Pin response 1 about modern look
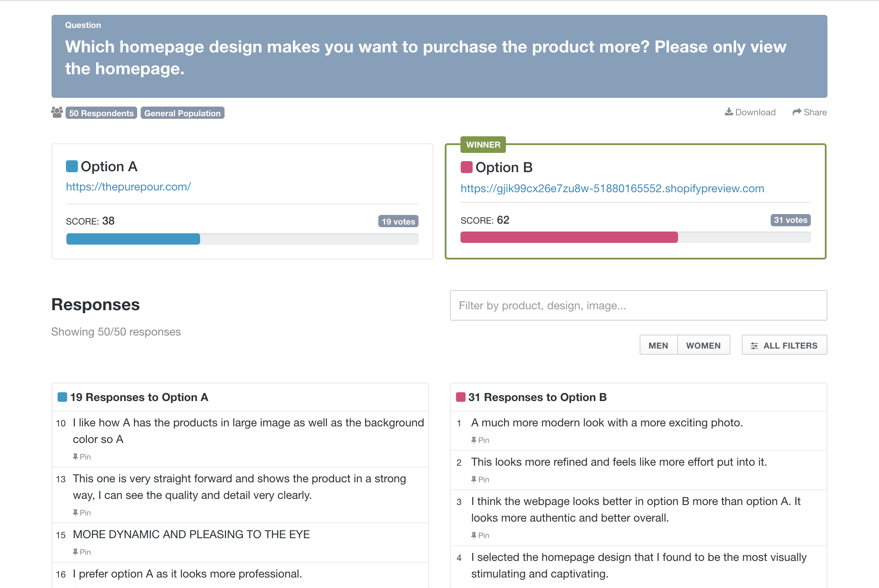This screenshot has height=588, width=879. pyautogui.click(x=480, y=440)
